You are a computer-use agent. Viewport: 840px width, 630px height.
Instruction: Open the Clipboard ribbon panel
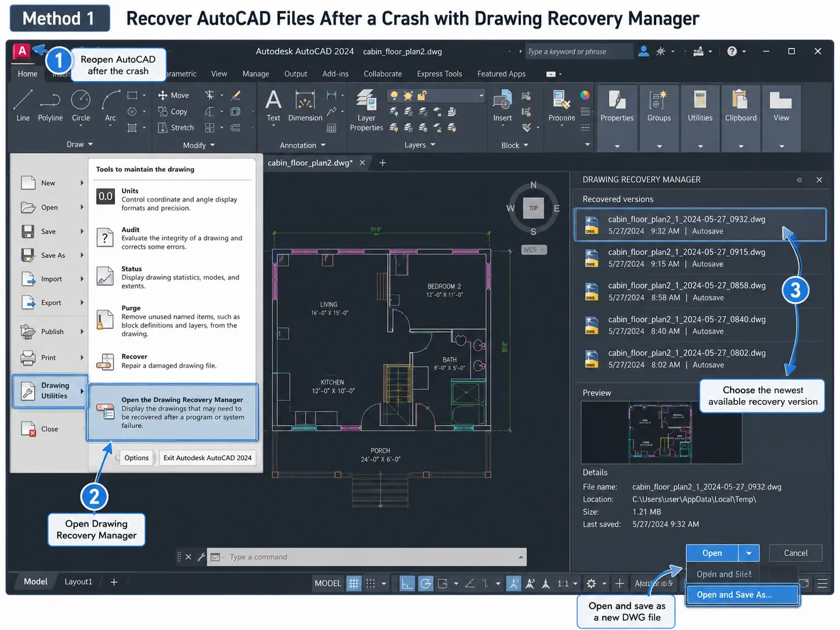click(741, 118)
